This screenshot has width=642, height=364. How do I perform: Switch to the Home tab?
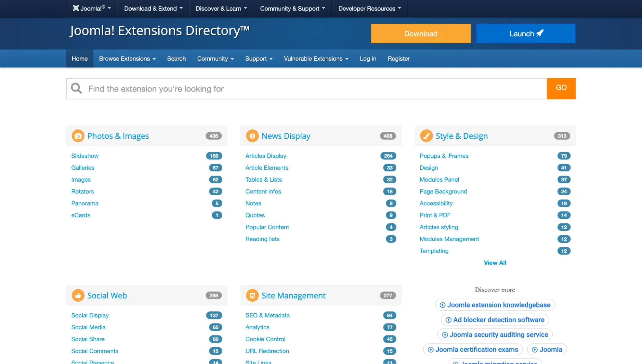pos(79,58)
